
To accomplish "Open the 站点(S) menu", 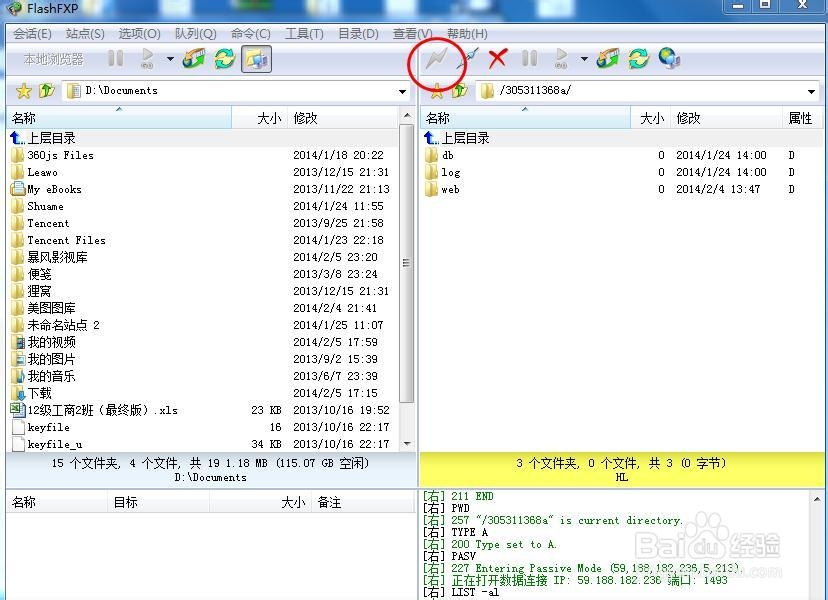I will pos(85,34).
